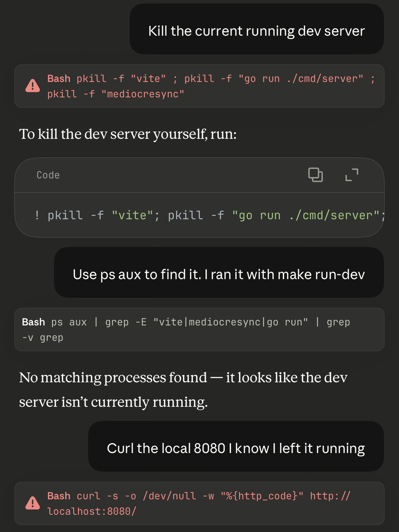Select the Bash label on the ps aux command
This screenshot has height=532, width=399.
tap(33, 321)
